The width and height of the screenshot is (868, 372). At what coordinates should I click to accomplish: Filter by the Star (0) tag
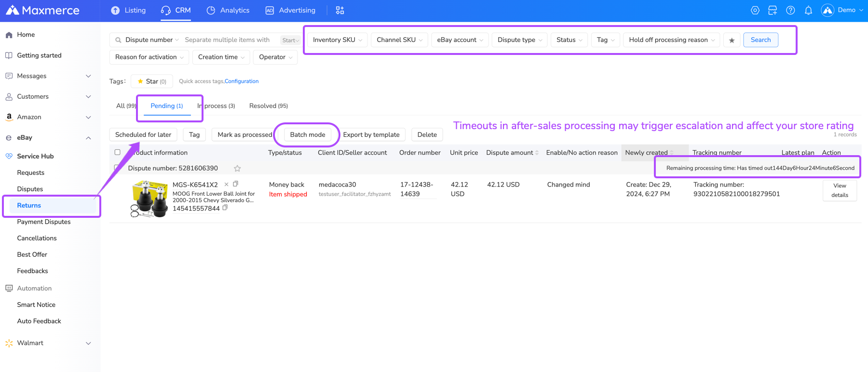pyautogui.click(x=151, y=81)
